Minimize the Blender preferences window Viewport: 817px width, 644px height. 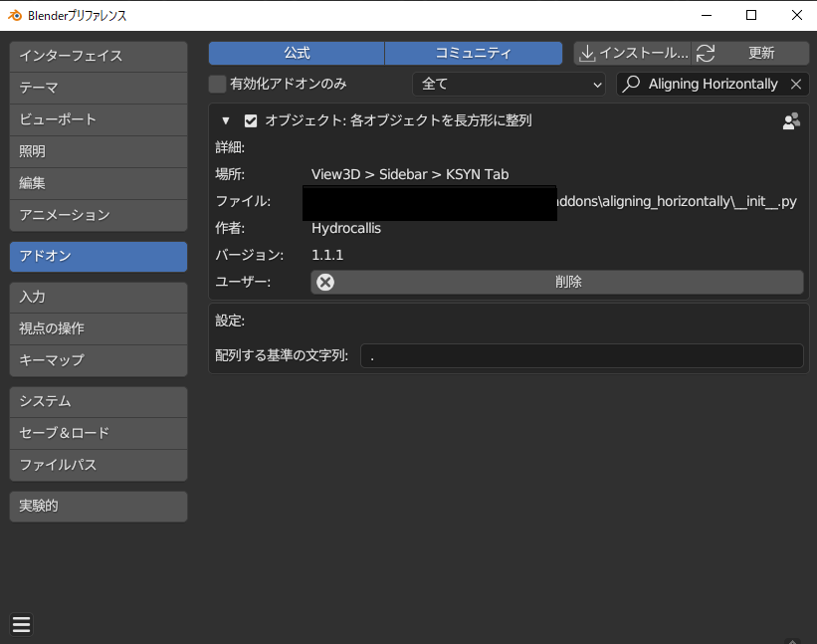[707, 15]
